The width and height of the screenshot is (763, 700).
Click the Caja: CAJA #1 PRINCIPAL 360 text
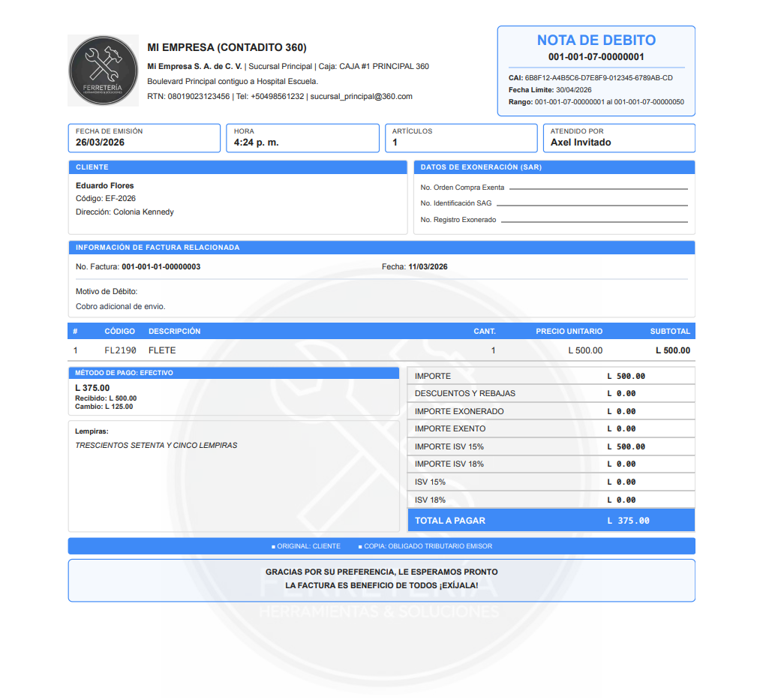[374, 67]
